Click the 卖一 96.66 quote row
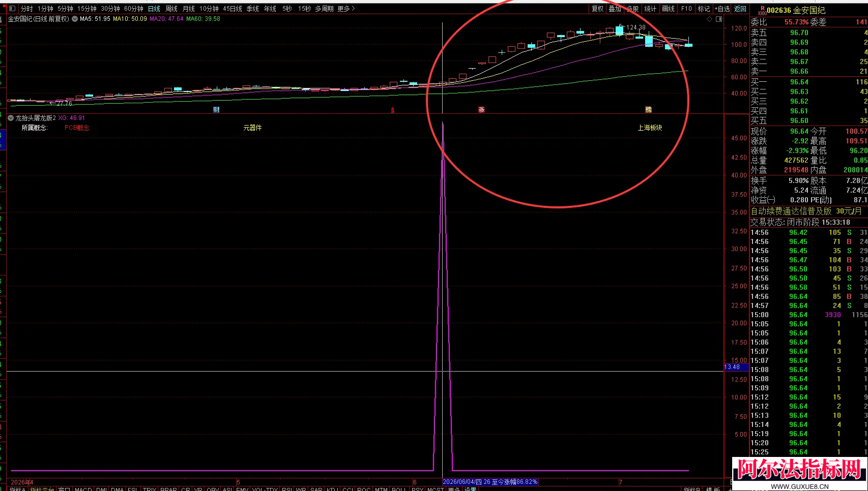The height and width of the screenshot is (491, 868). point(809,71)
